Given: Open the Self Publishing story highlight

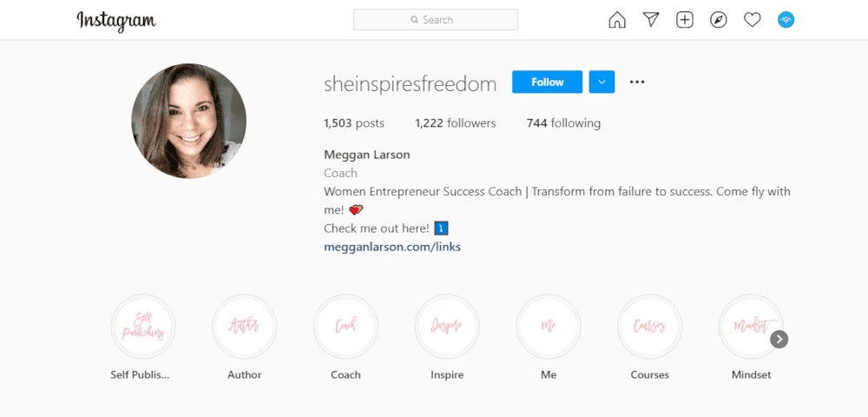Looking at the screenshot, I should 143,327.
